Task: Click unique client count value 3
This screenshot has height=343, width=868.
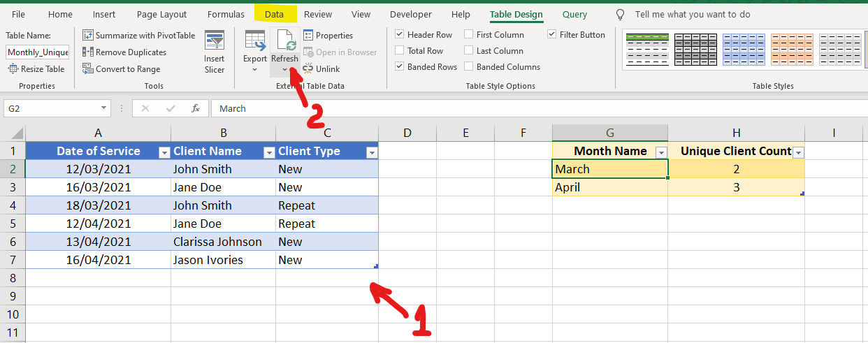Action: [736, 187]
